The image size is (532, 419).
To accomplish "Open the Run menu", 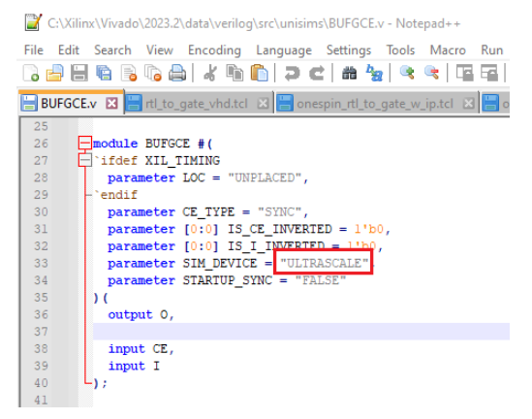I will 491,50.
